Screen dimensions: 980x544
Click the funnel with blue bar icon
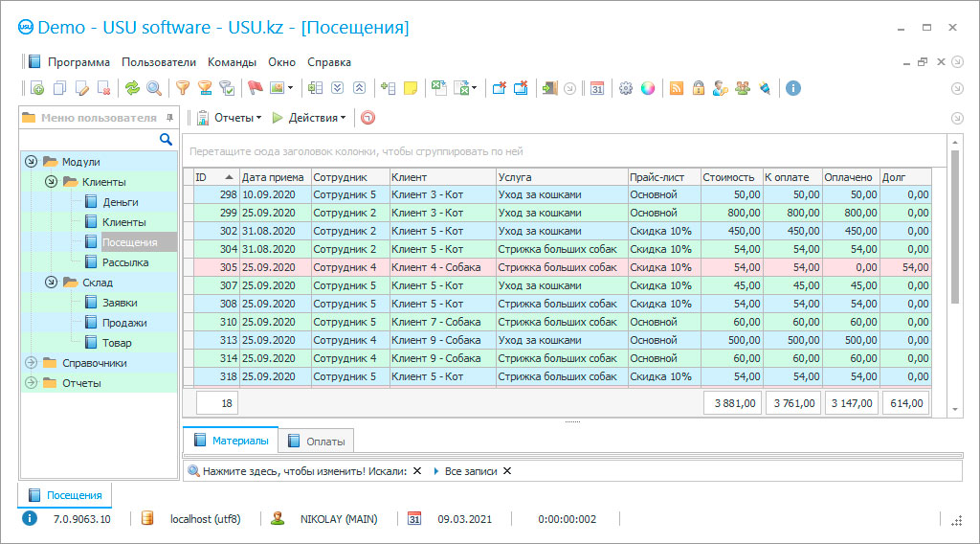(x=205, y=88)
